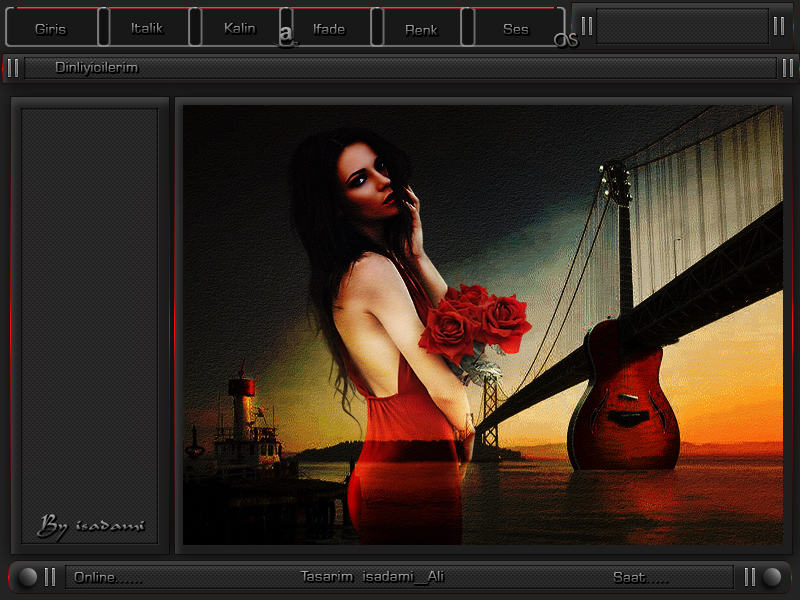Viewport: 800px width, 600px height.
Task: Open the Renk color button
Action: click(421, 29)
